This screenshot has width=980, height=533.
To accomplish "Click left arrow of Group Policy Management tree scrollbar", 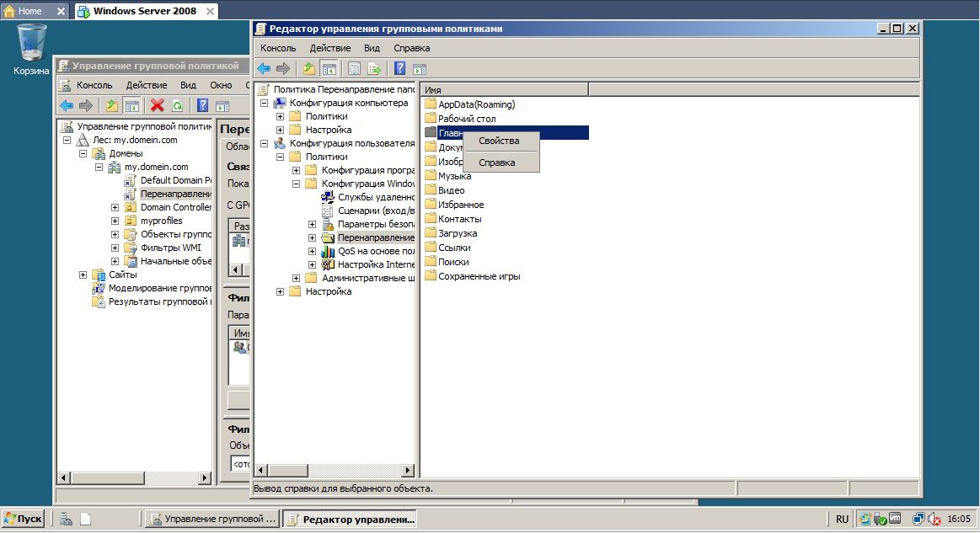I will [x=63, y=478].
